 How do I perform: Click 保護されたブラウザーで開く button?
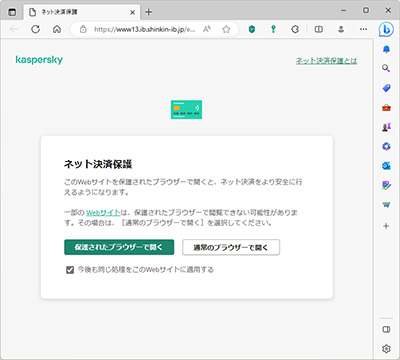(119, 247)
